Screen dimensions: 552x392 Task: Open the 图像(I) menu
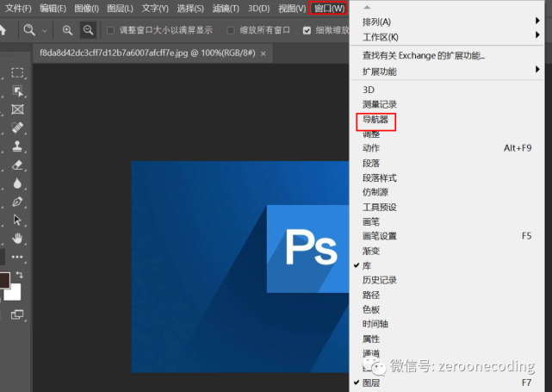(87, 9)
